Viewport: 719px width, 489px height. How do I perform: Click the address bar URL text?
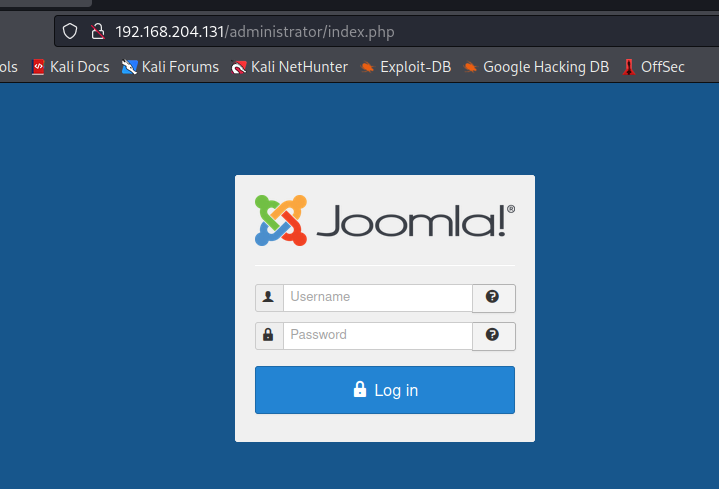point(255,32)
